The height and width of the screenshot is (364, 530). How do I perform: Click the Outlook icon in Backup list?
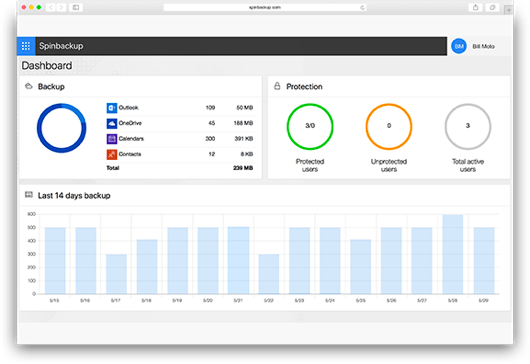click(x=112, y=108)
